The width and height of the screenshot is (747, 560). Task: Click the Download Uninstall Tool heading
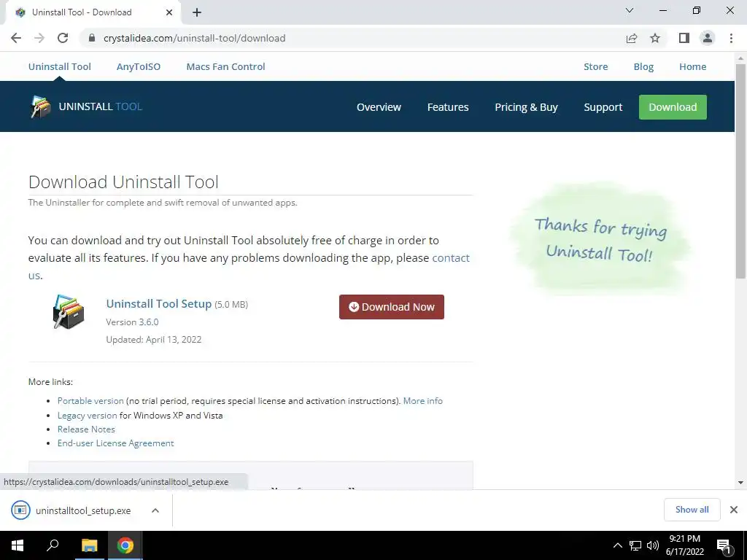(x=123, y=182)
